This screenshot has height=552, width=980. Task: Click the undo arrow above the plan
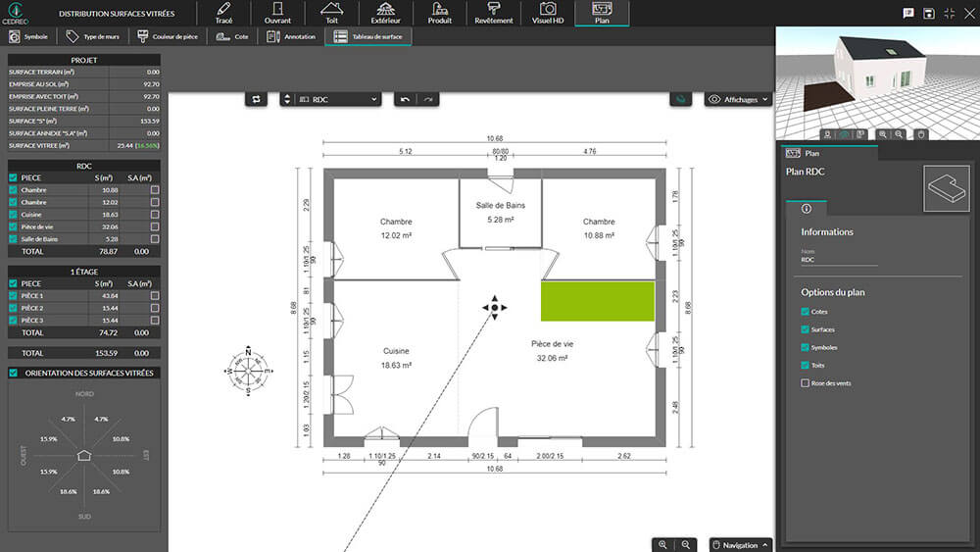pos(405,99)
